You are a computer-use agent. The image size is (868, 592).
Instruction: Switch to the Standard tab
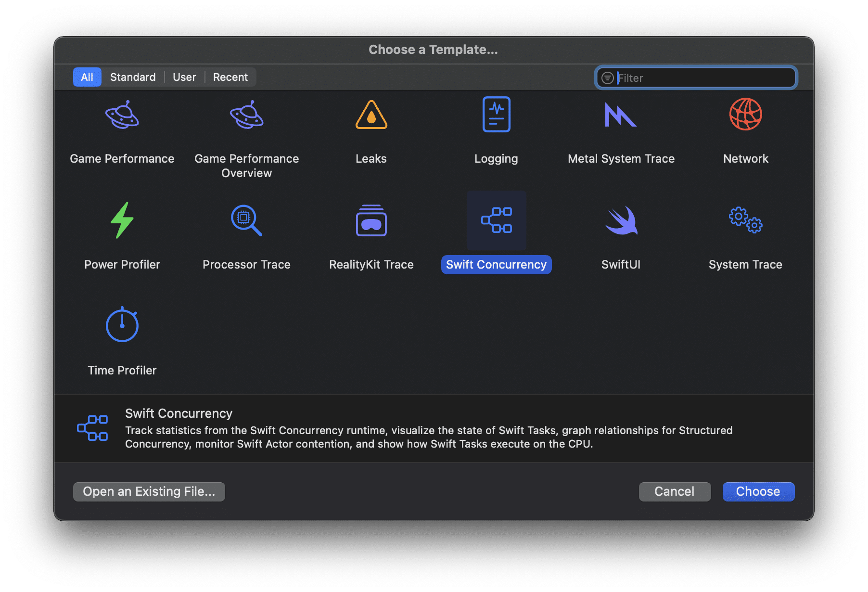point(133,77)
